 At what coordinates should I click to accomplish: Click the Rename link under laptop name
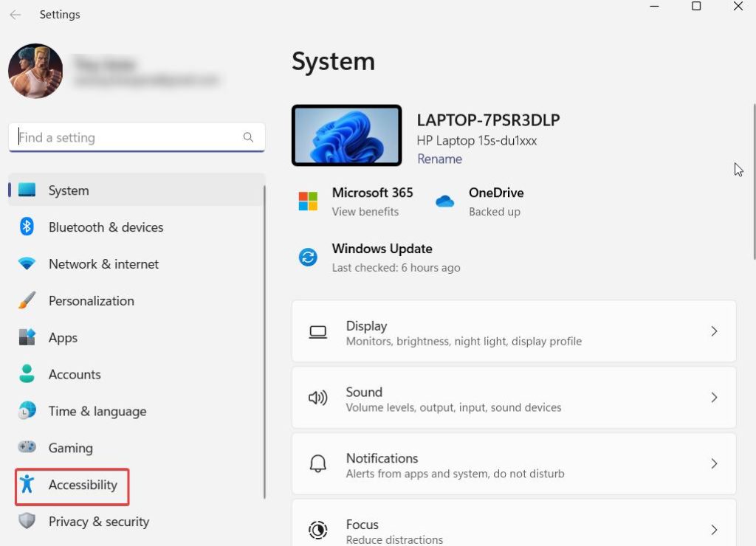pyautogui.click(x=439, y=159)
